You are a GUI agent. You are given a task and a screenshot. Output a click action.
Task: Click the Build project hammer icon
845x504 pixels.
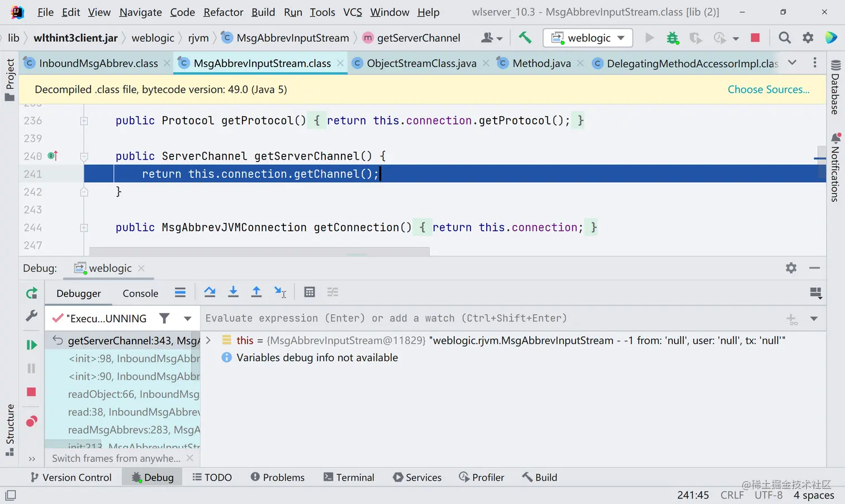click(x=525, y=37)
